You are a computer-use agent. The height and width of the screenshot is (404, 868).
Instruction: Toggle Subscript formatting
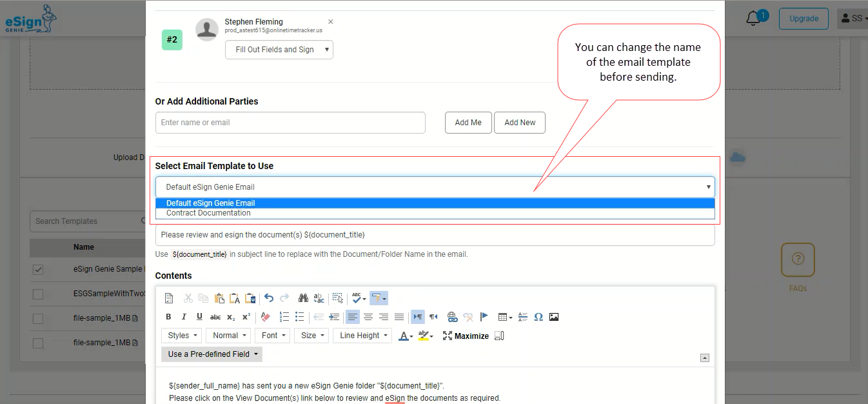tap(231, 317)
